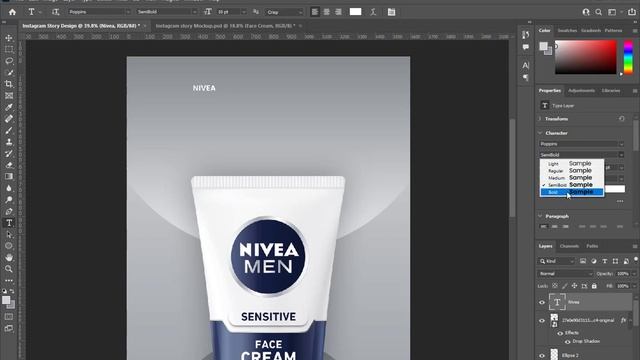Viewport: 640px width, 360px height.
Task: Select the Magic Wand tool
Action: (x=9, y=73)
